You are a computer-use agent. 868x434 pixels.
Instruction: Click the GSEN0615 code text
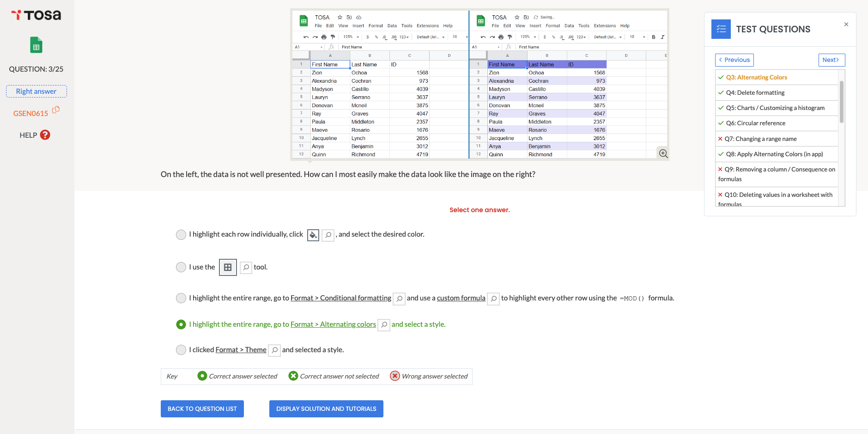(30, 114)
